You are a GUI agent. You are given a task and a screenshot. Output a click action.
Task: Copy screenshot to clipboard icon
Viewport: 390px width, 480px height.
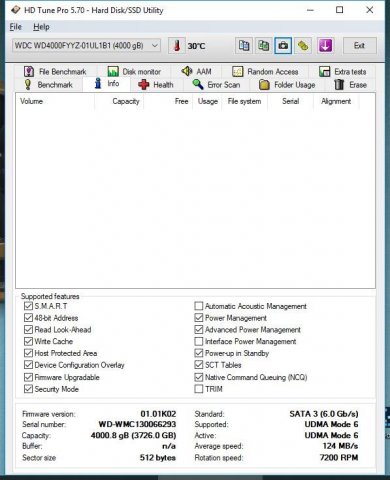point(263,46)
